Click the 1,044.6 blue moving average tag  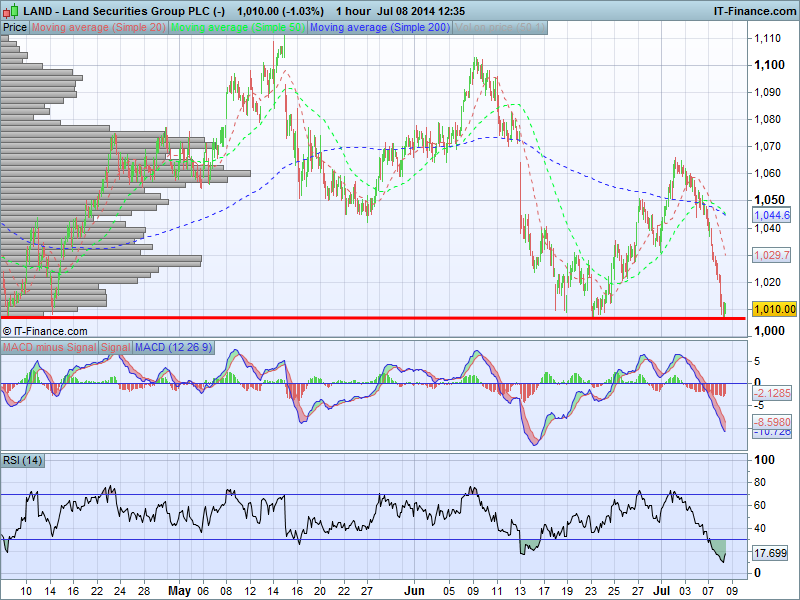pos(774,215)
